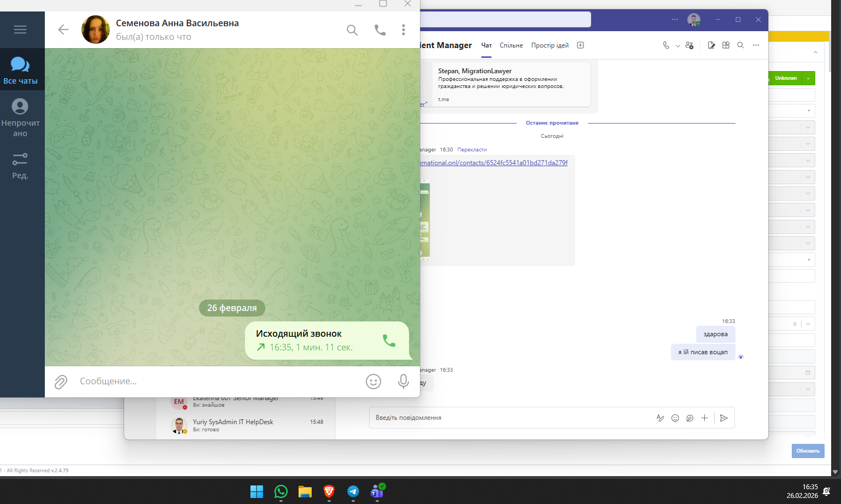Add people to the Teams chat
The height and width of the screenshot is (504, 841).
pyautogui.click(x=690, y=45)
